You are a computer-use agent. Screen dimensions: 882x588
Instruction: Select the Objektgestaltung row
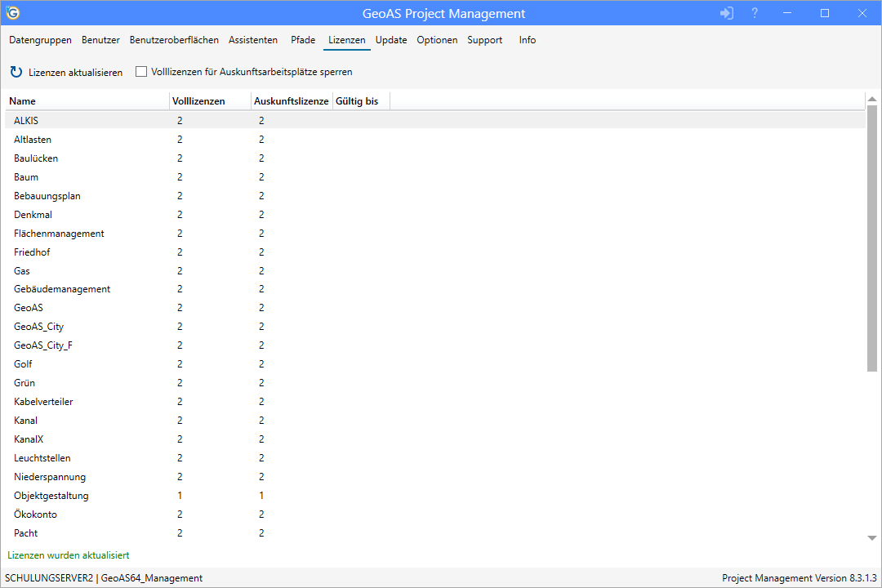(x=435, y=496)
